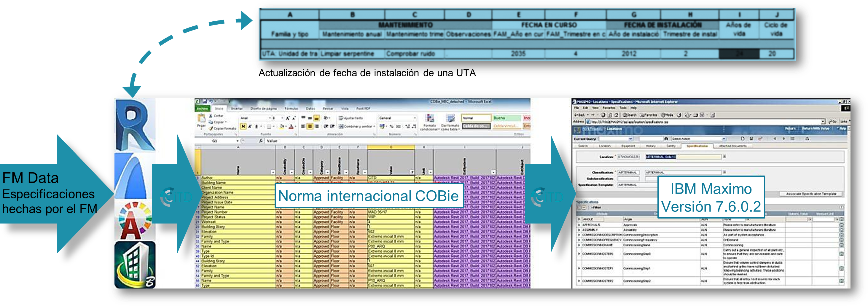Expand the ANGLE row in Specifications table

[x=579, y=219]
